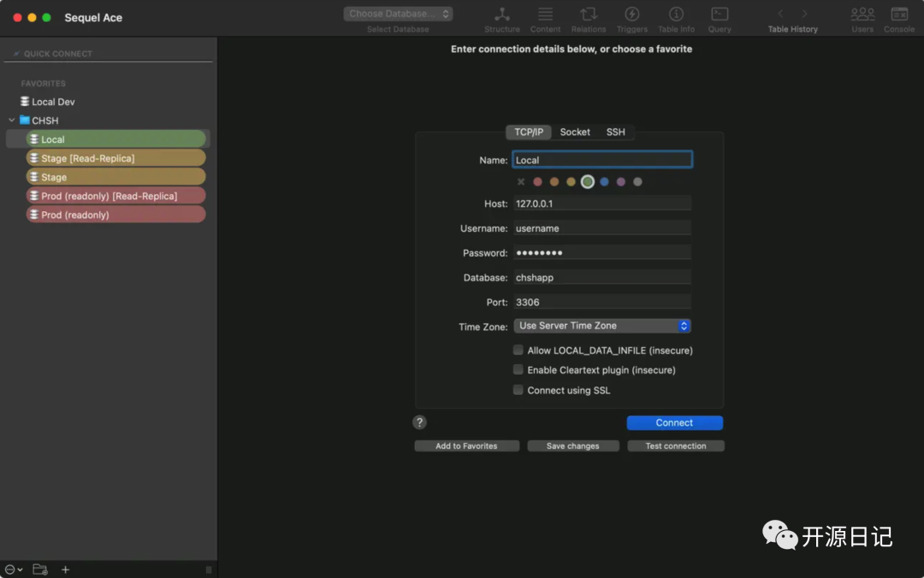This screenshot has width=924, height=578.
Task: Click the Name input field
Action: tap(601, 160)
